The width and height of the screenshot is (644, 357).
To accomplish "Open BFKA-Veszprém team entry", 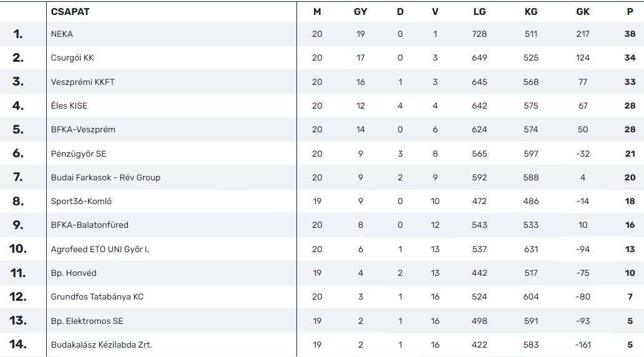I will click(83, 129).
